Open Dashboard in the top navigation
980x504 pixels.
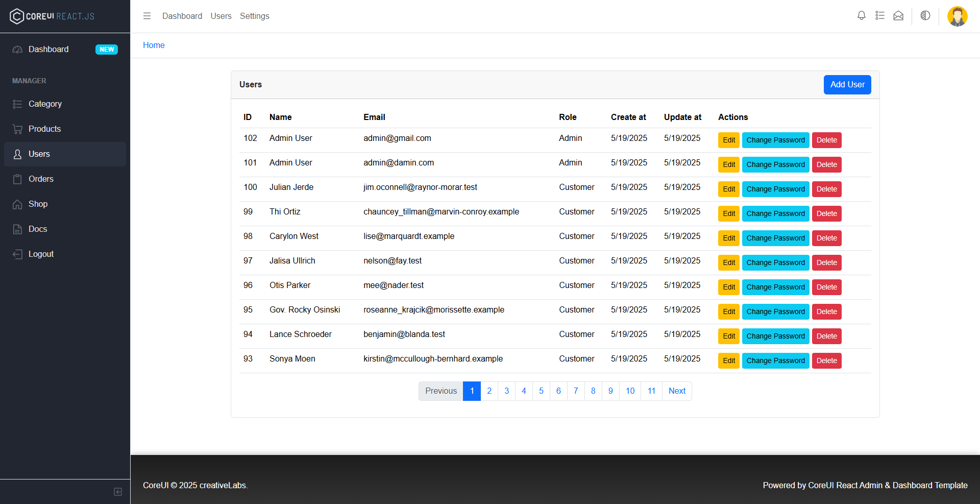182,16
